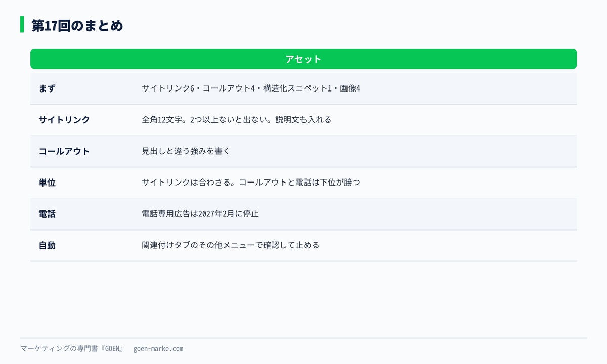Select the 自動 row label
Image resolution: width=607 pixels, height=364 pixels.
click(x=47, y=245)
